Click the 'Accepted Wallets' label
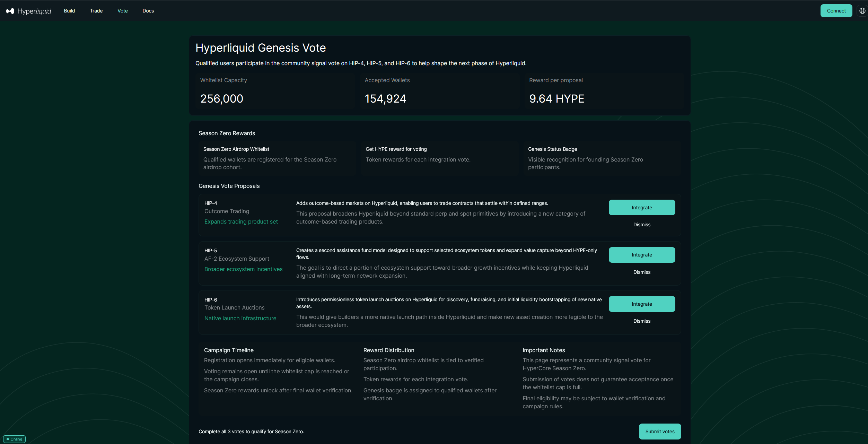The width and height of the screenshot is (868, 444). coord(387,80)
